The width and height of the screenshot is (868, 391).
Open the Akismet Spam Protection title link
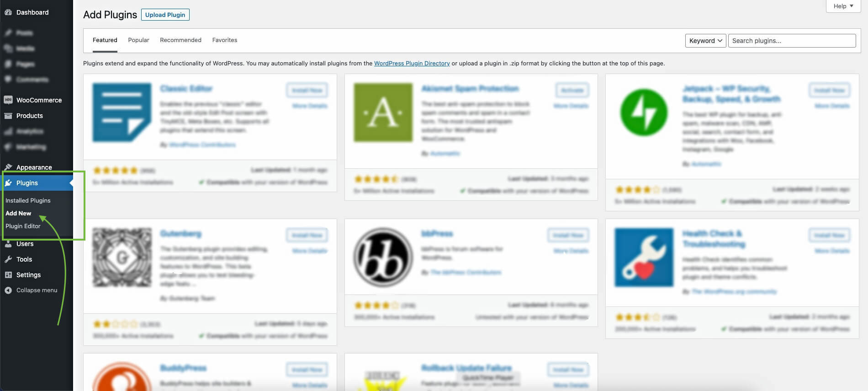(470, 89)
